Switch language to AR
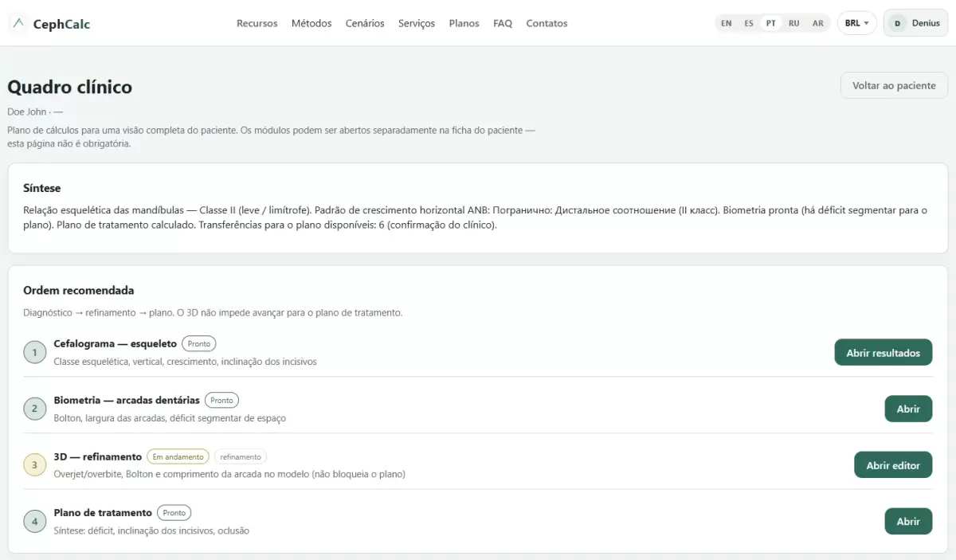 [x=818, y=23]
